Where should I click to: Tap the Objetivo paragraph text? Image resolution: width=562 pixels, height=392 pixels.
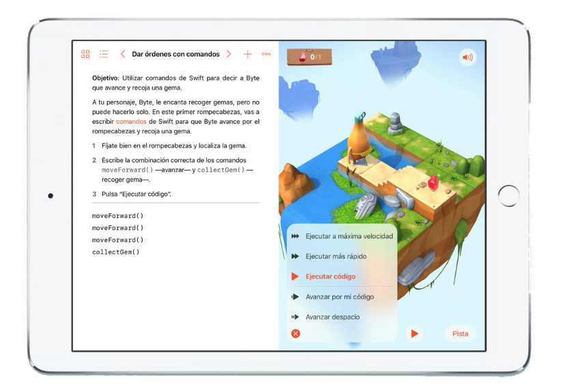point(175,83)
